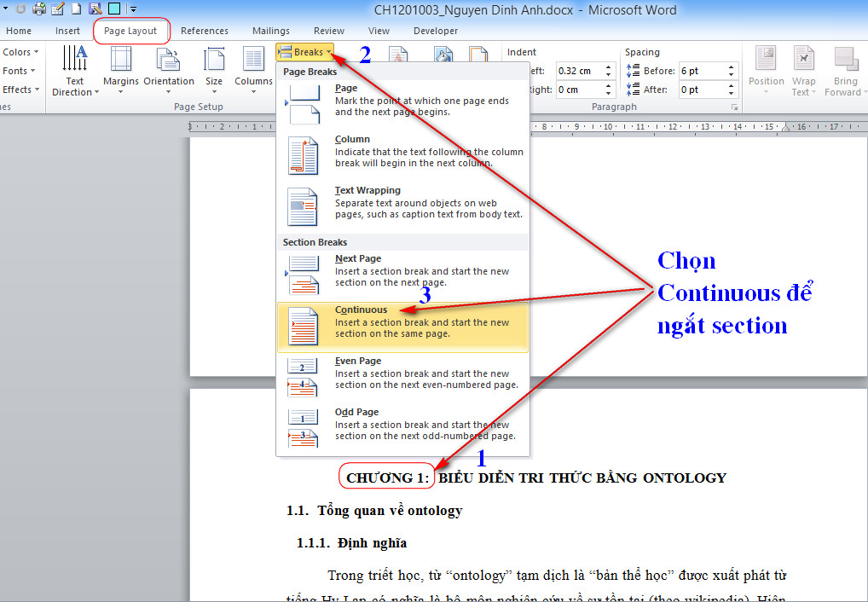
Task: Switch to the Review tab
Action: (x=329, y=31)
